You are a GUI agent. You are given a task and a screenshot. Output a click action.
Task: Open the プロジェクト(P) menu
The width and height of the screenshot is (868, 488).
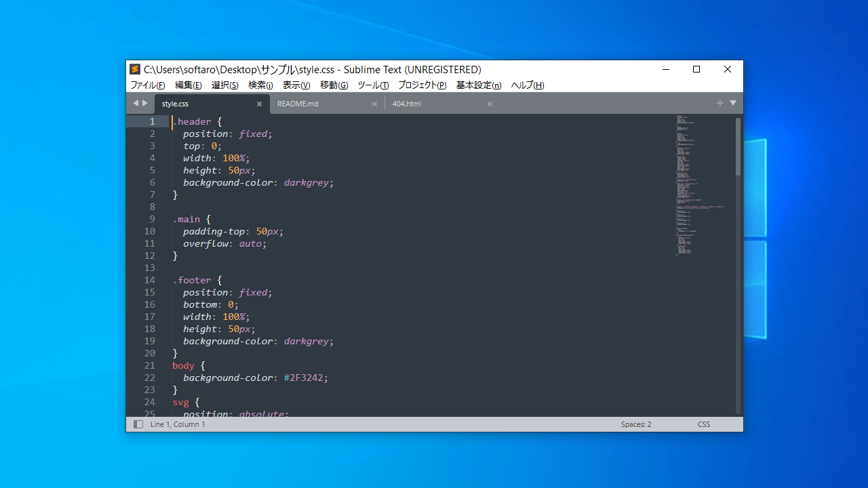[x=422, y=85]
